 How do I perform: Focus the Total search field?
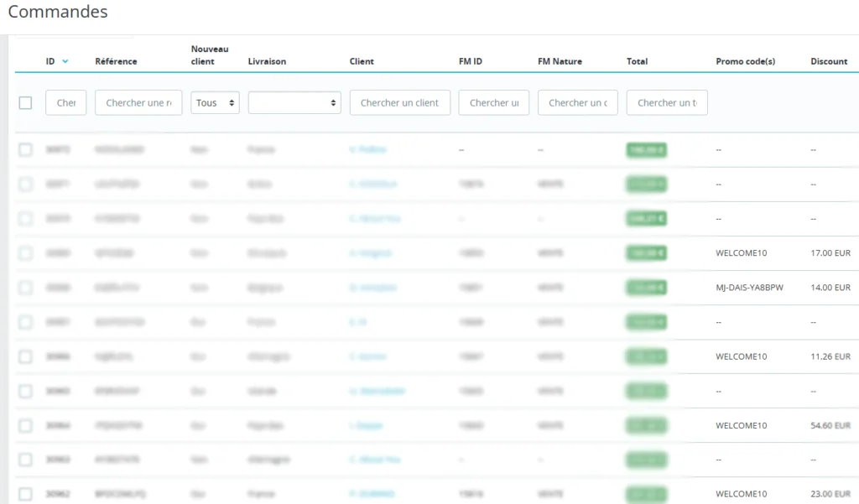[x=667, y=102]
